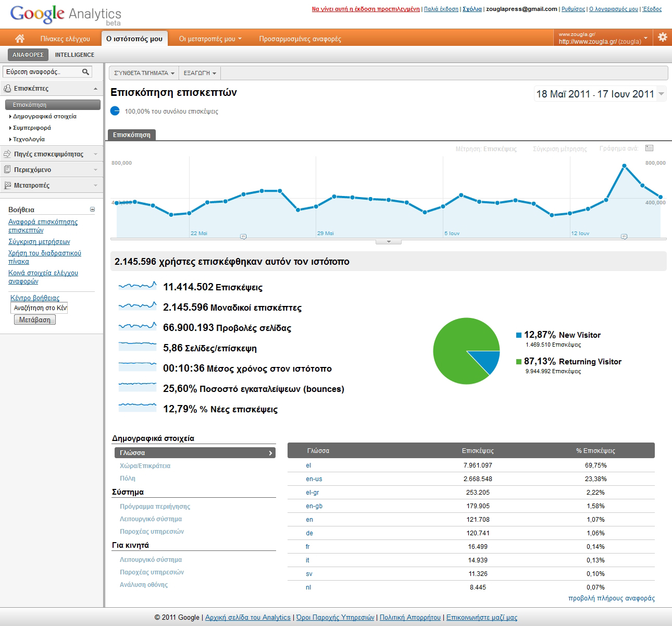Click the blue segment circle icon
Screen dimensions: 672x626
[115, 111]
